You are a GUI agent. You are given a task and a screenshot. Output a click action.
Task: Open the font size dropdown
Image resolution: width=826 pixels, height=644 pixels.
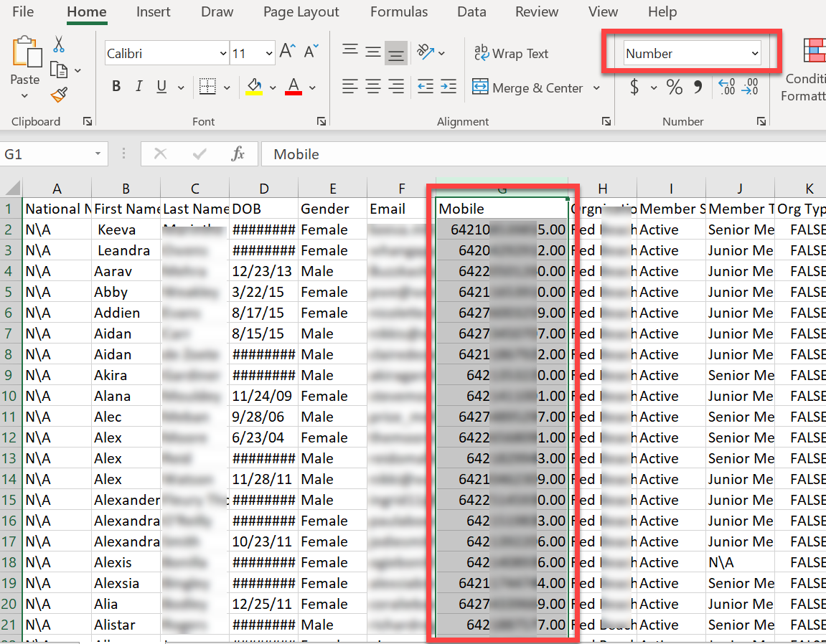(x=269, y=54)
